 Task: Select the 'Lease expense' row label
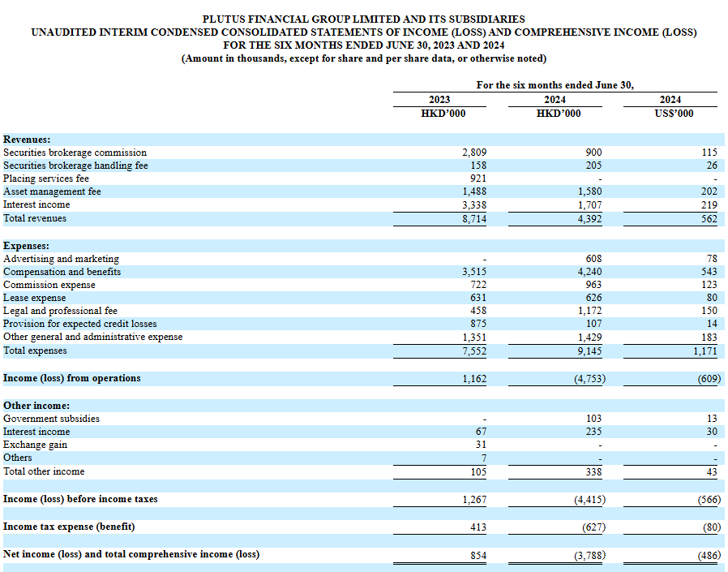click(x=34, y=298)
